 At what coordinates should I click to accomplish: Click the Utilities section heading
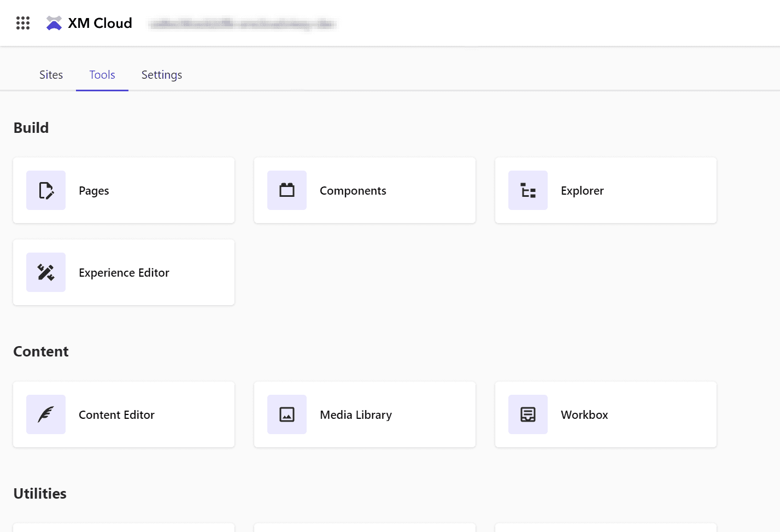click(x=40, y=494)
